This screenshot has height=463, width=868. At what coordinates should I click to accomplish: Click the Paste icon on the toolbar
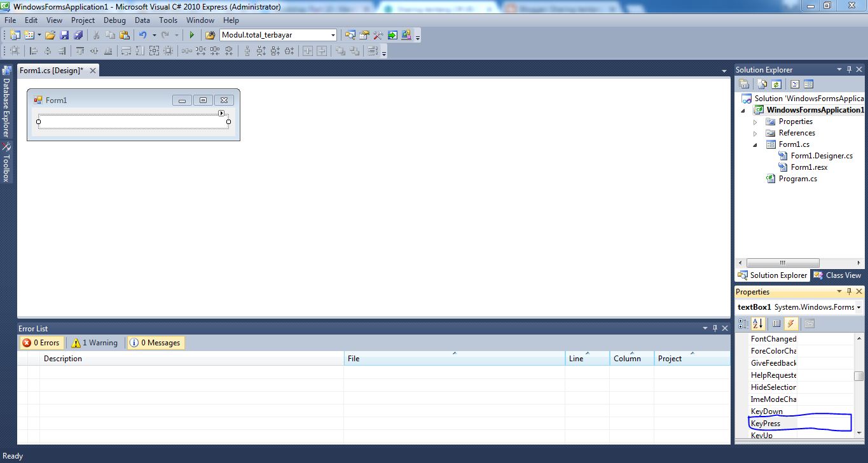(x=125, y=35)
